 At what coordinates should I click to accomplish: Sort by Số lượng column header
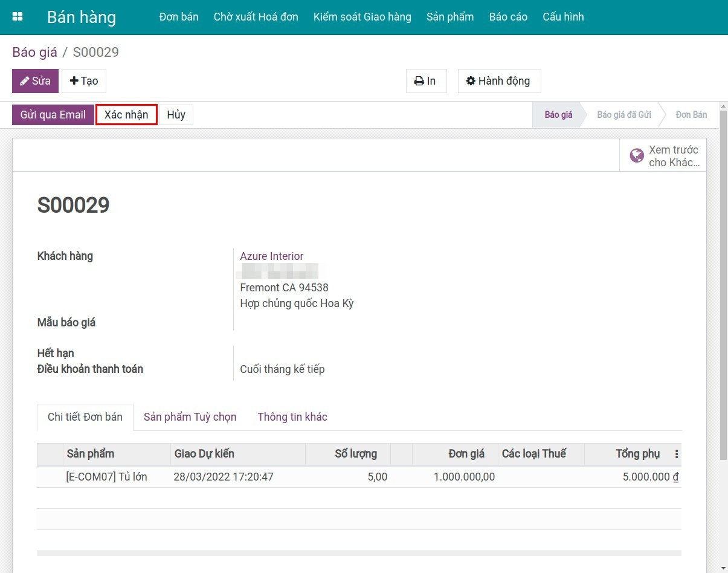click(x=348, y=454)
